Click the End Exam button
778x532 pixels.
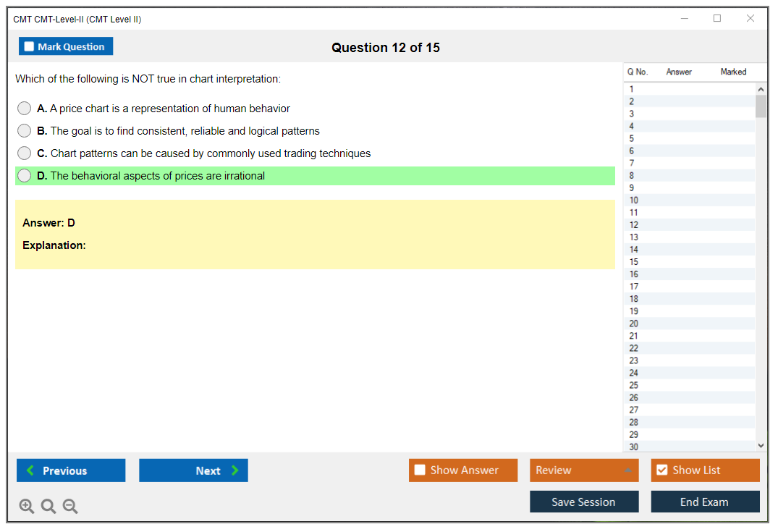pos(705,502)
